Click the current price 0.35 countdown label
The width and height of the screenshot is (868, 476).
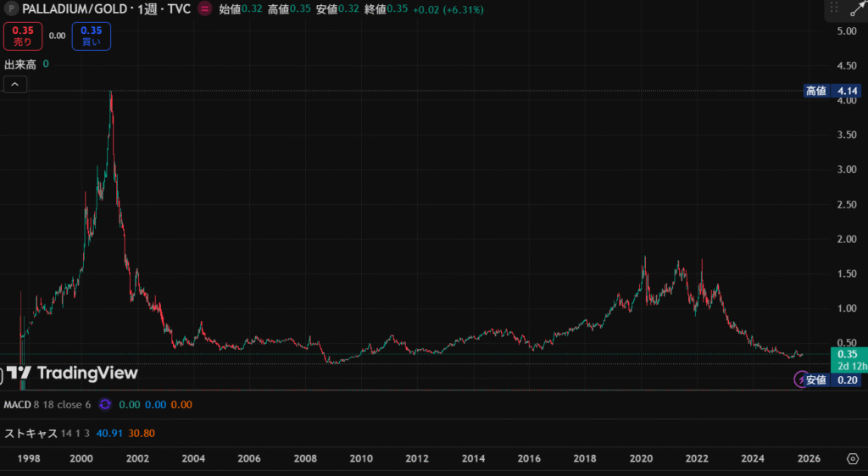(847, 360)
